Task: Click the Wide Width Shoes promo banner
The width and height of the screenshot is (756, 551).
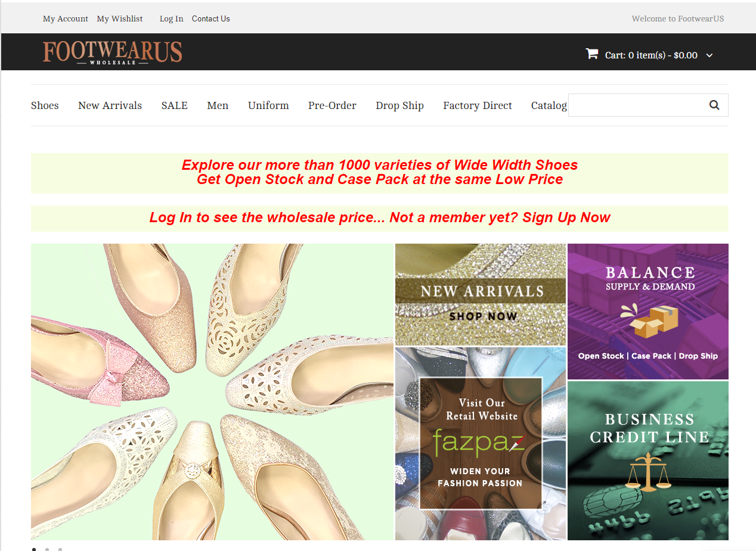Action: pyautogui.click(x=380, y=173)
